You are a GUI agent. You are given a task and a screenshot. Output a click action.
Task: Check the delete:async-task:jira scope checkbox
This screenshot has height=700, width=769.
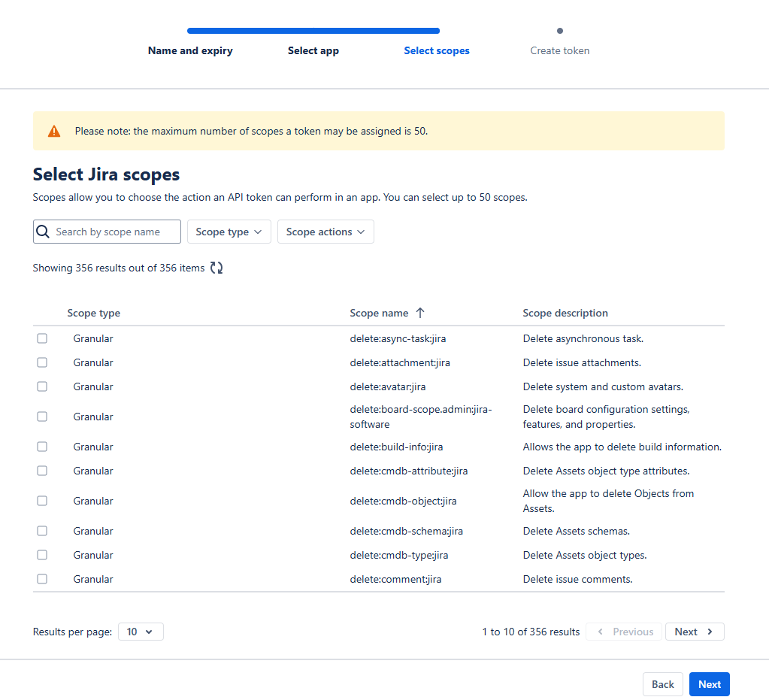pyautogui.click(x=42, y=338)
